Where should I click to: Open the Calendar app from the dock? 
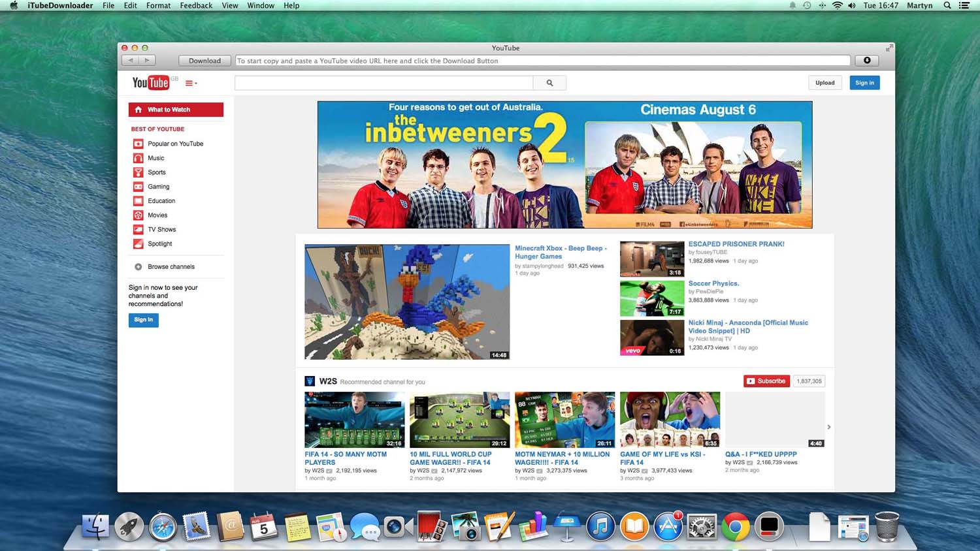click(264, 527)
